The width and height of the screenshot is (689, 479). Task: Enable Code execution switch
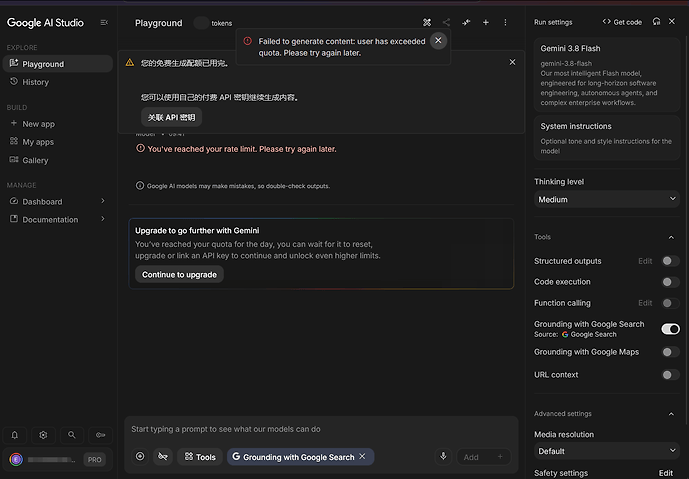coord(670,282)
